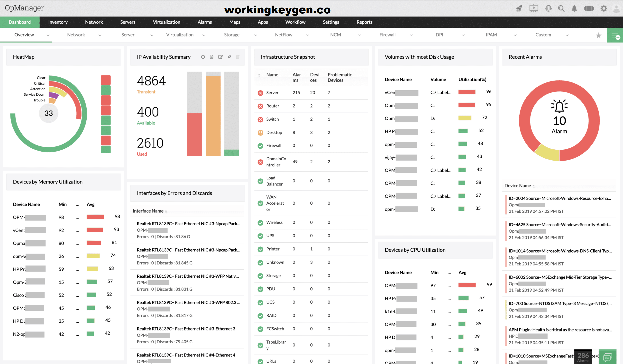This screenshot has height=364, width=623.
Task: Click the headset support icon
Action: [548, 9]
